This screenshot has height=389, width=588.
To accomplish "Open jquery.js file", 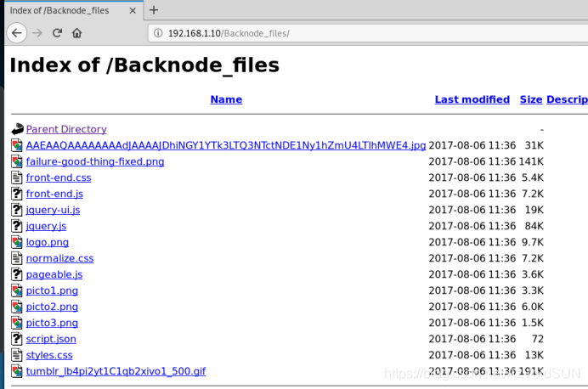I will (x=46, y=226).
